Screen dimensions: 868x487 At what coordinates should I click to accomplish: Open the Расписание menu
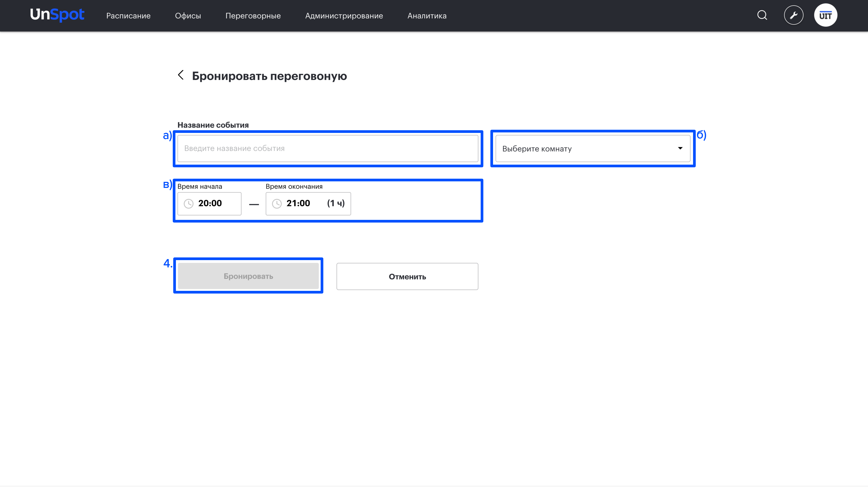[128, 16]
